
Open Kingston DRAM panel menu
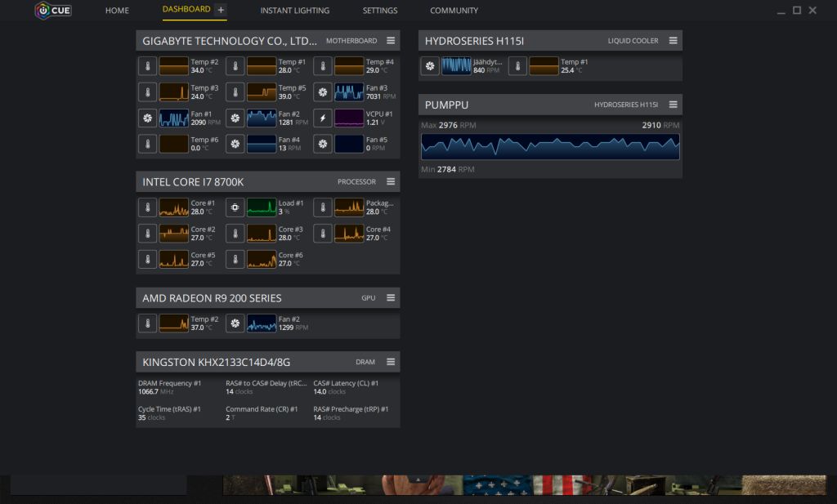tap(391, 362)
